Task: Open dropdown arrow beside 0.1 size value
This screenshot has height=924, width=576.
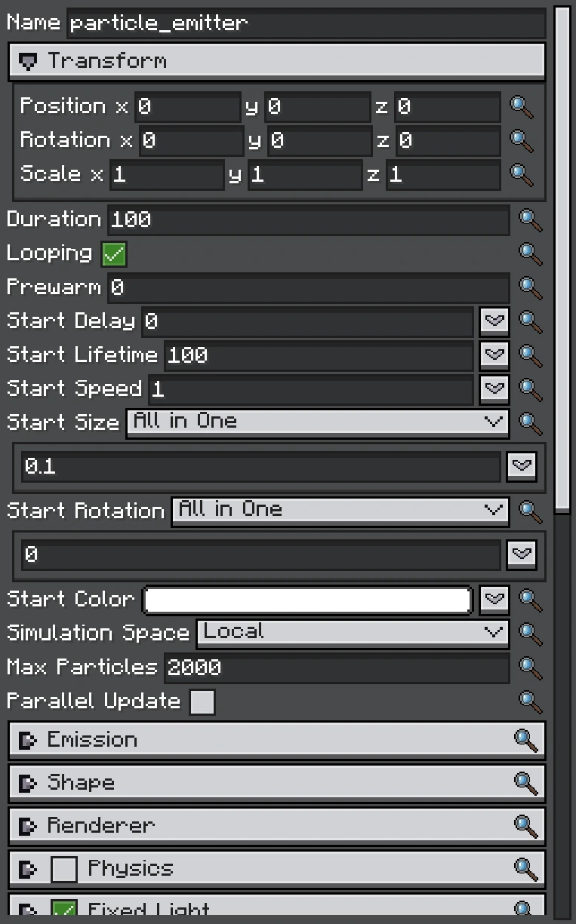Action: coord(522,467)
